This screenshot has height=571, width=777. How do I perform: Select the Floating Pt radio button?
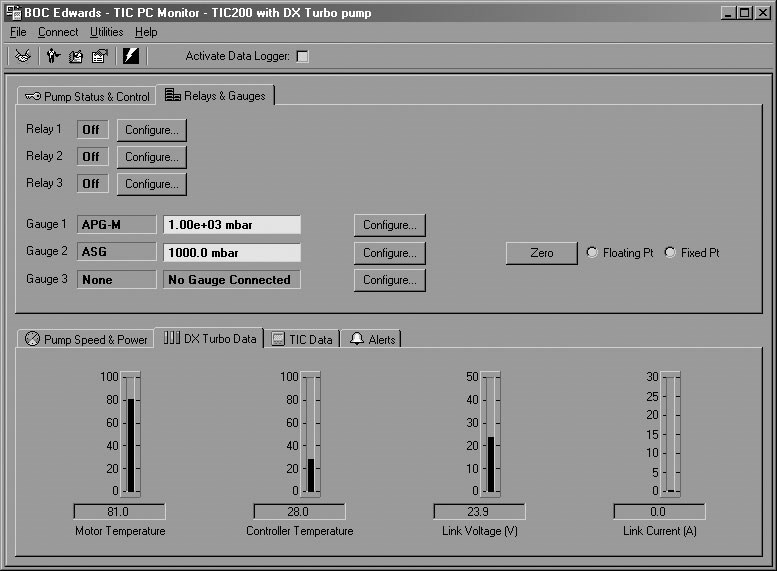(x=592, y=252)
